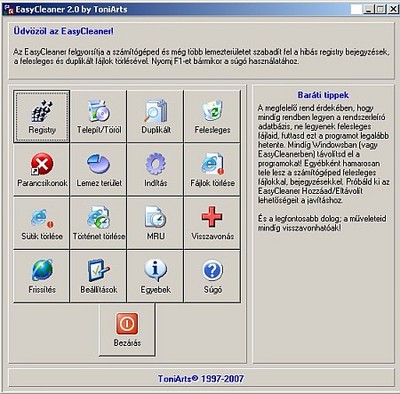Check for updates with Frissítés
Screen dimensions: 400x394
[x=42, y=276]
